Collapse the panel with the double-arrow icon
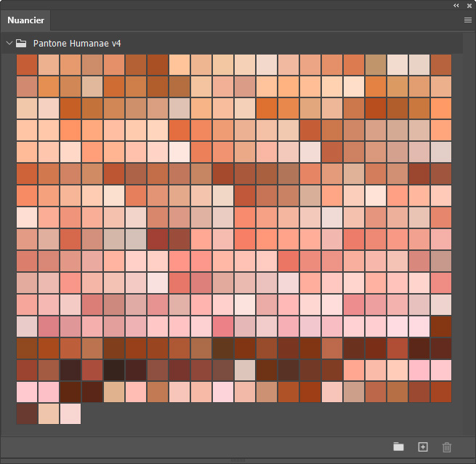This screenshot has height=464, width=476. coord(456,5)
